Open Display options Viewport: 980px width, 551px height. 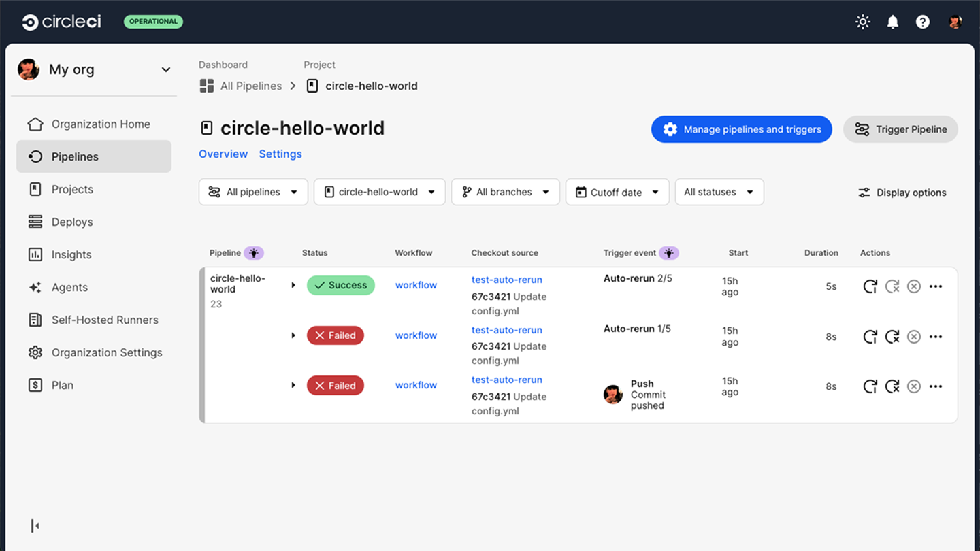click(x=902, y=193)
